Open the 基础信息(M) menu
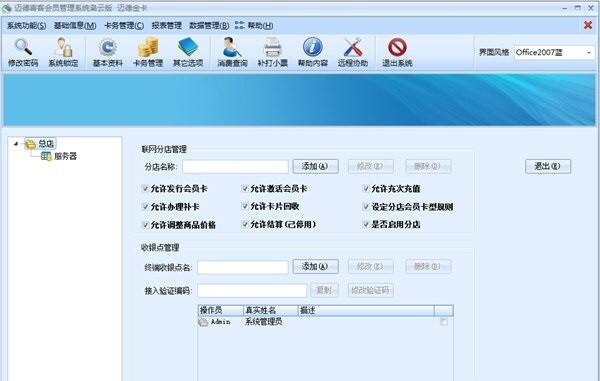600x381 pixels. 75,26
